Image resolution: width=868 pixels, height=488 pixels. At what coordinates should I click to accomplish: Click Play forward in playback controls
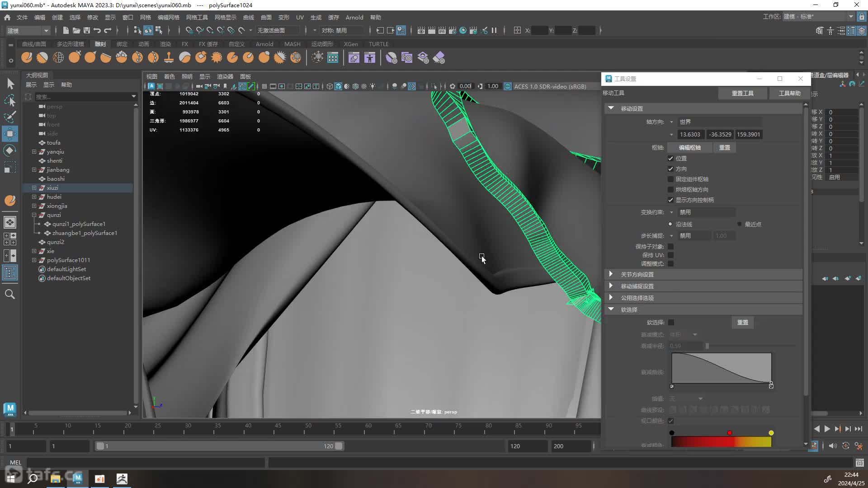827,429
